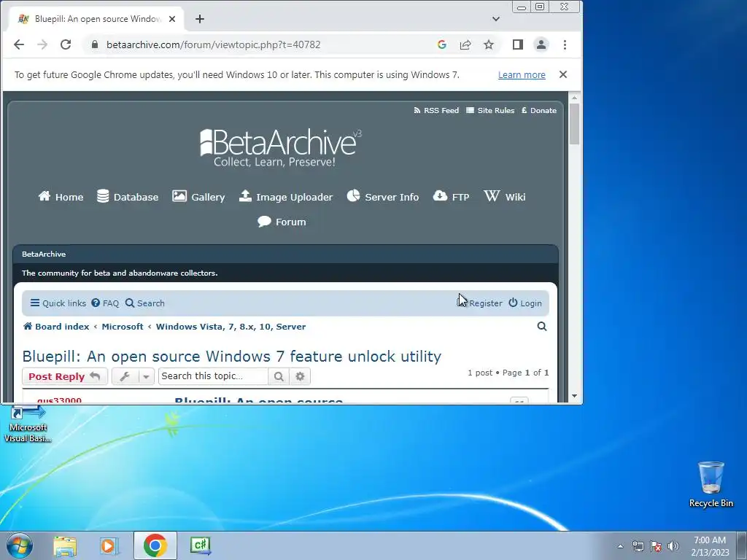Expand the topic tools dropdown arrow
The image size is (747, 560).
coord(146,376)
